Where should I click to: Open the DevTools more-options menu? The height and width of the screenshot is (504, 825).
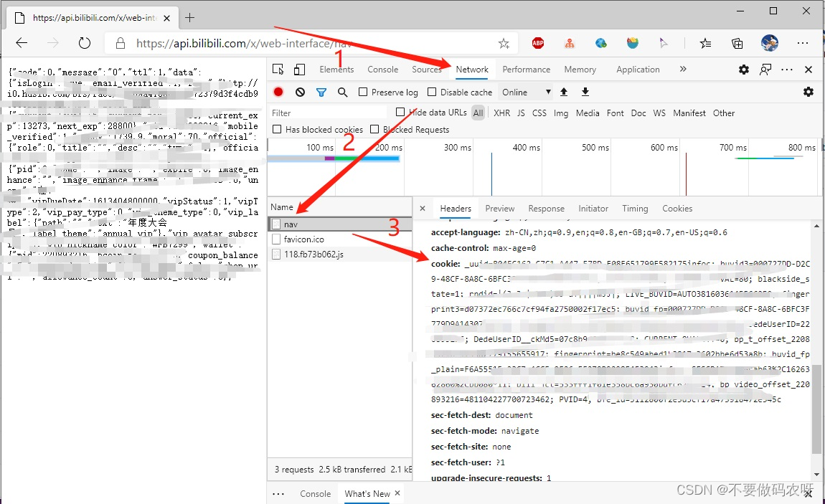pyautogui.click(x=786, y=69)
